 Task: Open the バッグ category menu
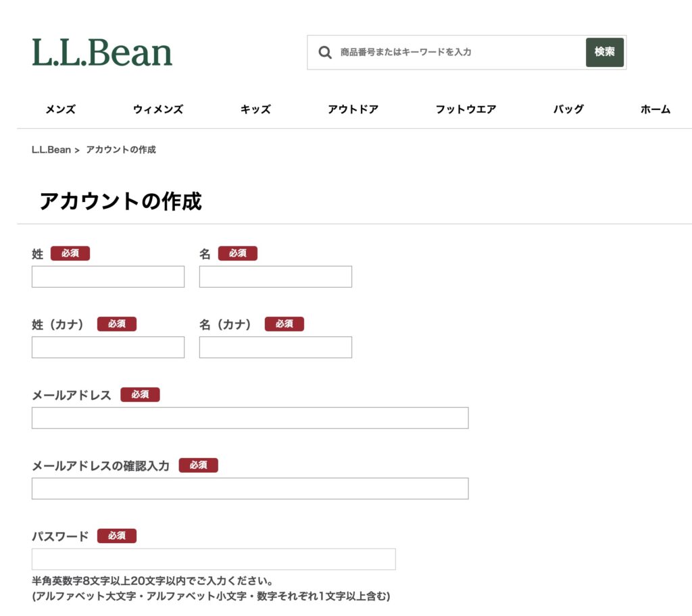tap(568, 109)
